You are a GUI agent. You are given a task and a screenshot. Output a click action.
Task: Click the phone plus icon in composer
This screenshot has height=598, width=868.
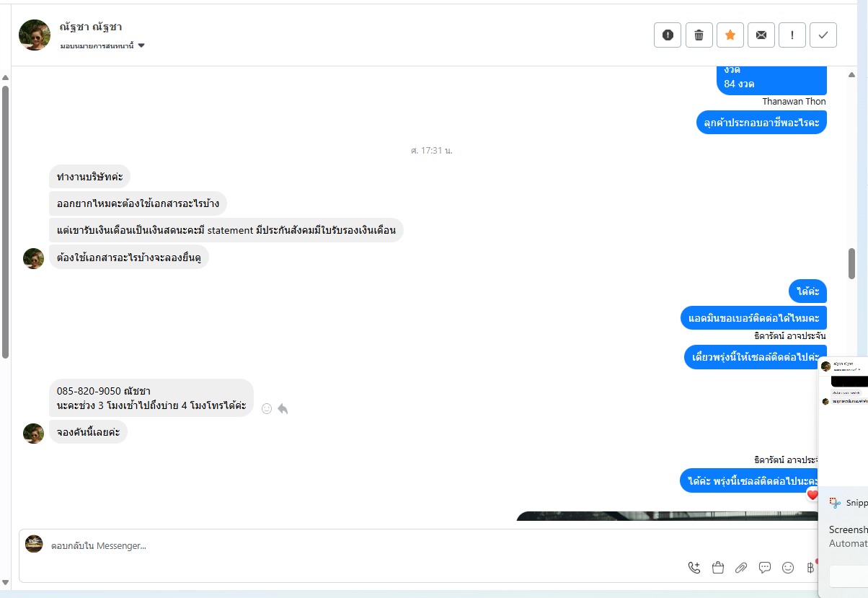pos(694,568)
